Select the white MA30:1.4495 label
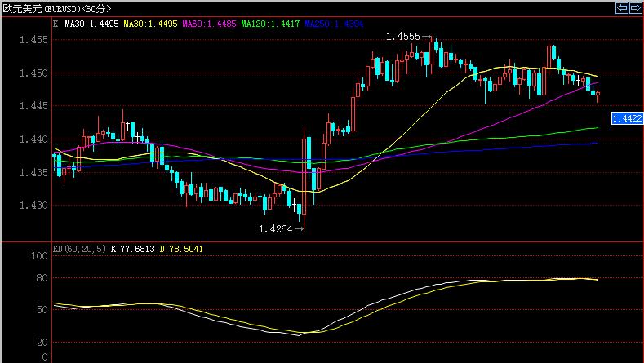Screen dimensions: 644x363 coord(91,24)
